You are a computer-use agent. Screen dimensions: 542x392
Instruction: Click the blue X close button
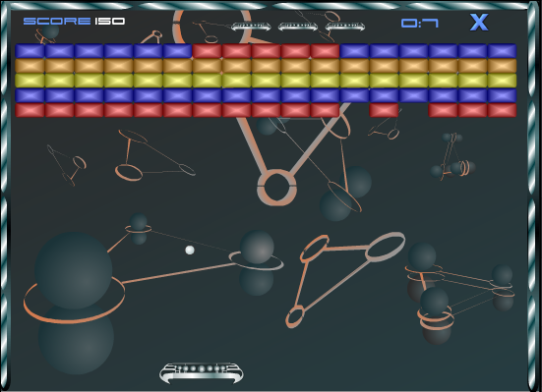(479, 23)
